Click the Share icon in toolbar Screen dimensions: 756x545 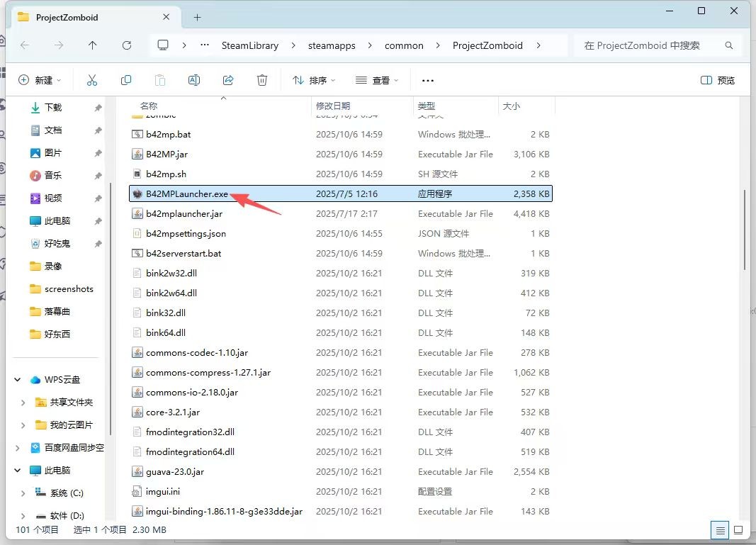[228, 80]
